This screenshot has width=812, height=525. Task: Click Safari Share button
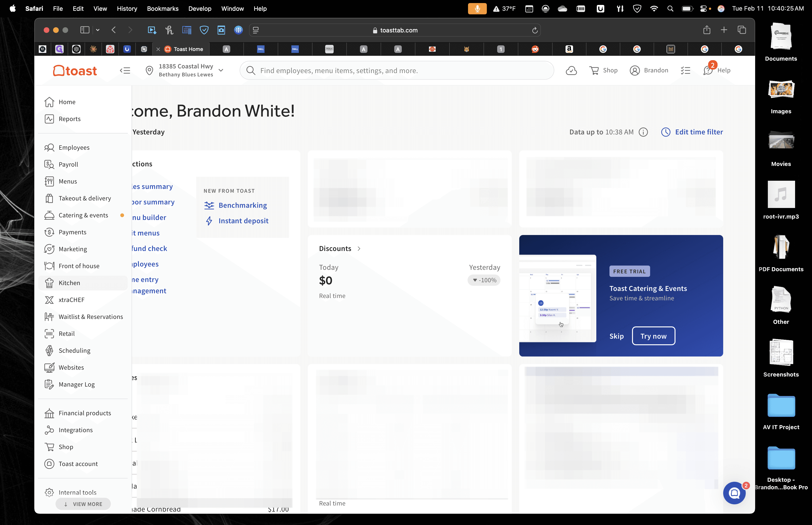click(707, 30)
